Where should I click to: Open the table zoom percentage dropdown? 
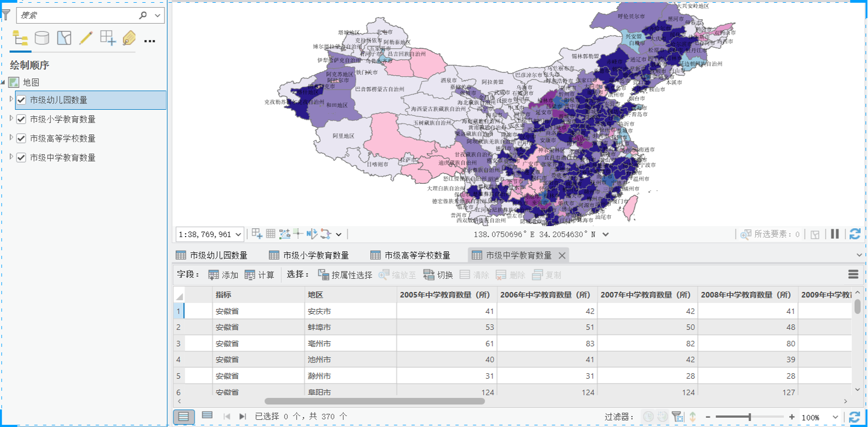(835, 417)
